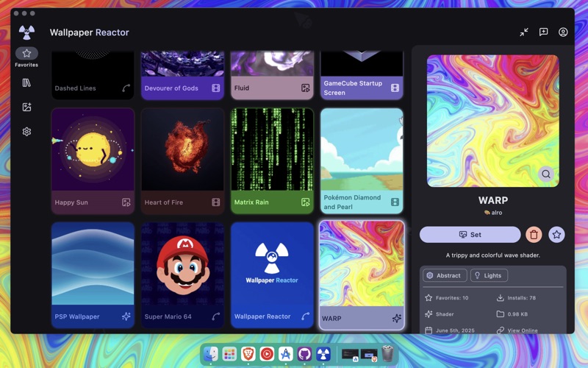The width and height of the screenshot is (588, 368).
Task: Click the media icon on Matrix Rain card
Action: (306, 202)
